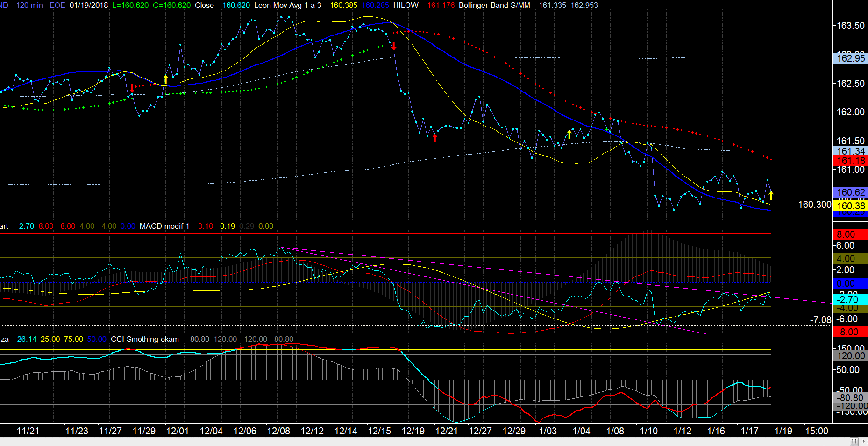The image size is (868, 446).
Task: Select the 'CCI Smothing ekam' indicator label
Action: pos(145,339)
